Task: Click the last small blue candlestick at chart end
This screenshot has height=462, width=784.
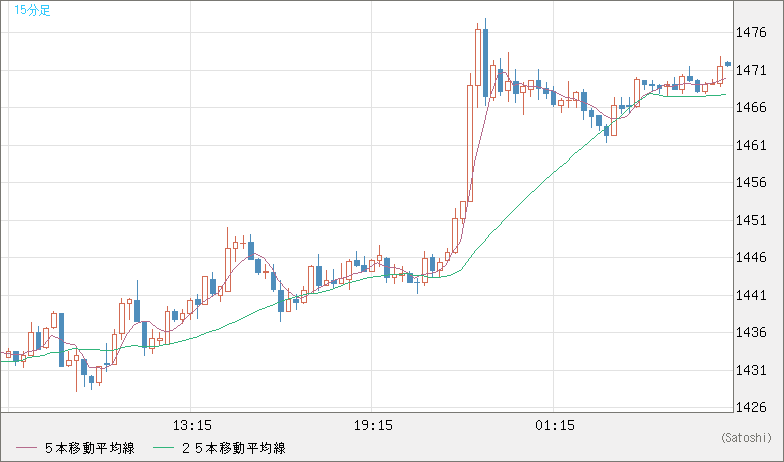Action: point(728,64)
